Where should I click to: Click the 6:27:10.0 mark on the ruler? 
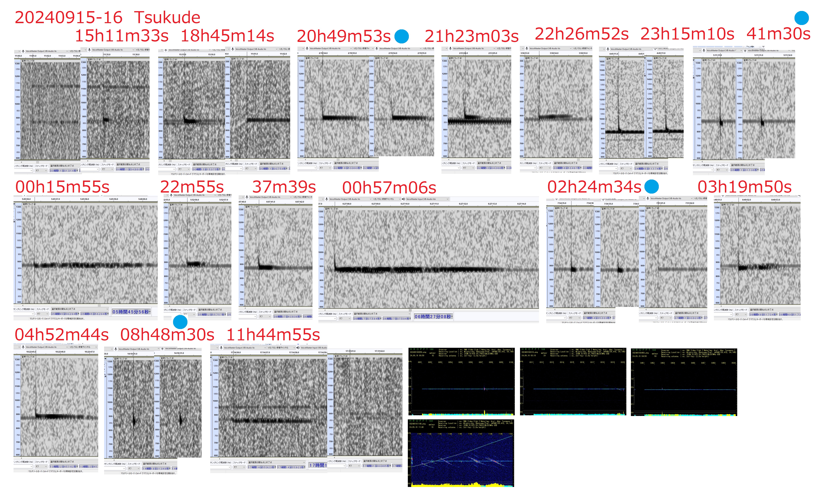coord(405,204)
